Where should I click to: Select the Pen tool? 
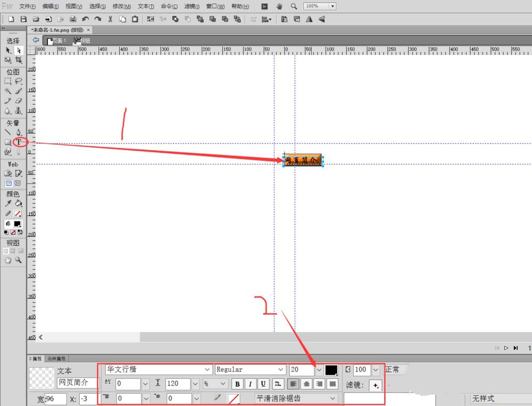19,132
